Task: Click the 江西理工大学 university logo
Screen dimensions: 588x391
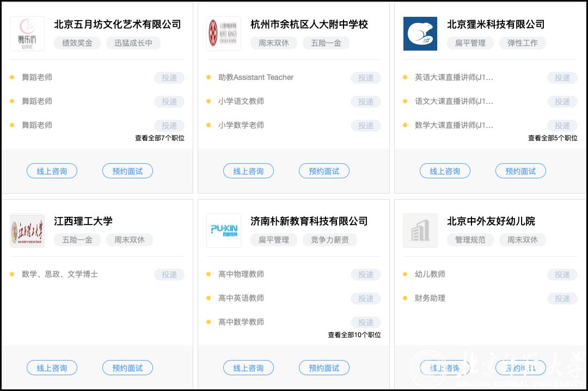Action: click(x=27, y=231)
